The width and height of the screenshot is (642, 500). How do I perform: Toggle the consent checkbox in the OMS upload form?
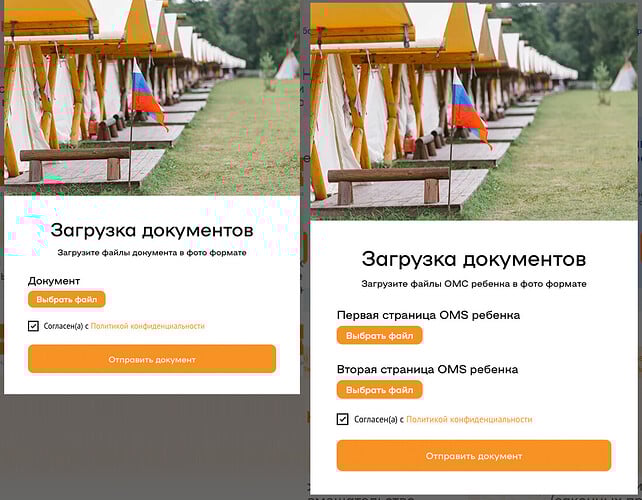pos(342,419)
